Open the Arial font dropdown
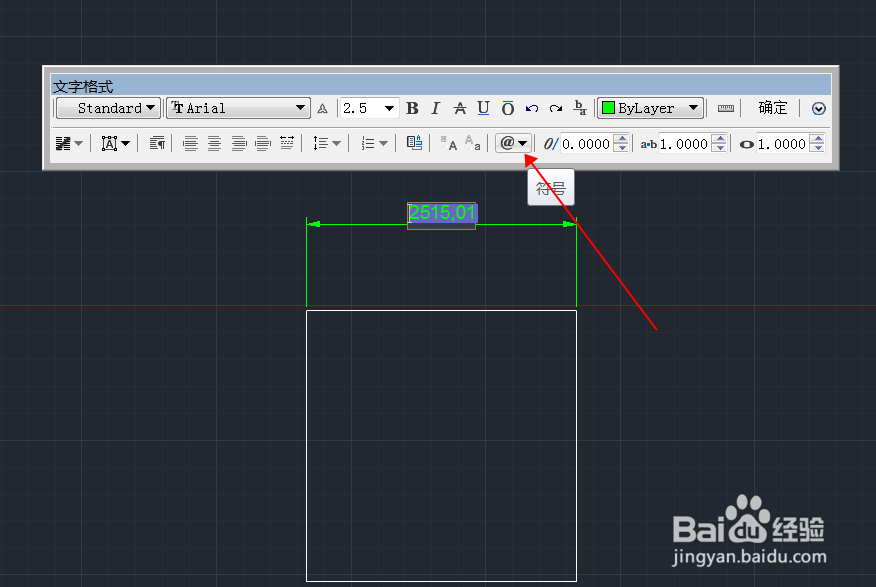 239,108
